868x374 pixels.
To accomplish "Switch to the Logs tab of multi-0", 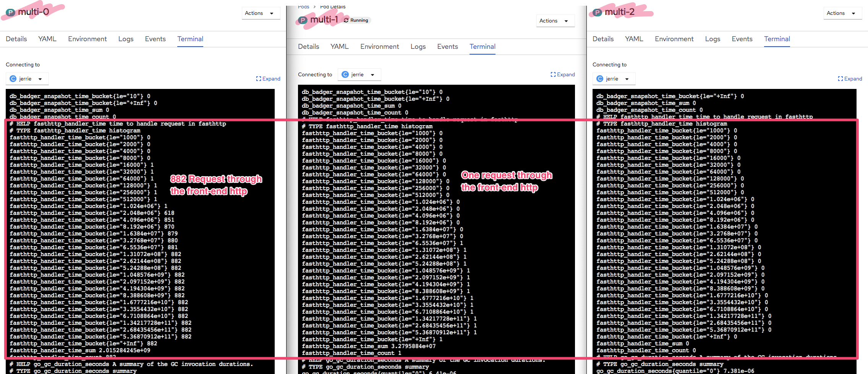I will point(126,39).
